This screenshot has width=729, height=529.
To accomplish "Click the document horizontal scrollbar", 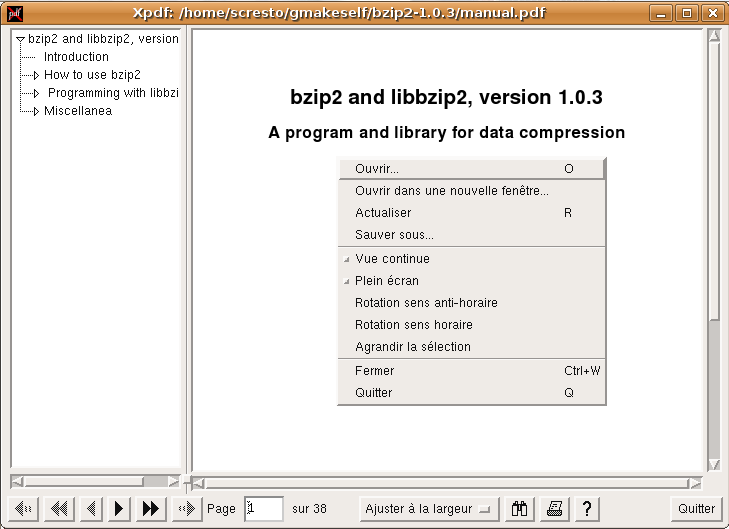I will click(x=447, y=483).
